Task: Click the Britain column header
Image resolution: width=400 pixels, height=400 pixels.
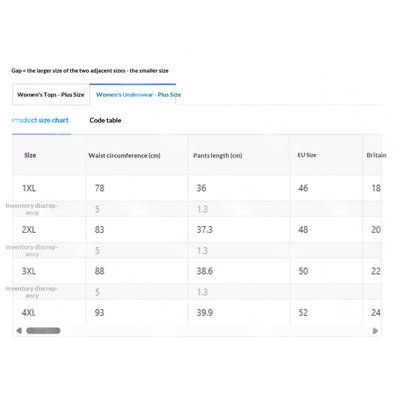Action: (376, 155)
